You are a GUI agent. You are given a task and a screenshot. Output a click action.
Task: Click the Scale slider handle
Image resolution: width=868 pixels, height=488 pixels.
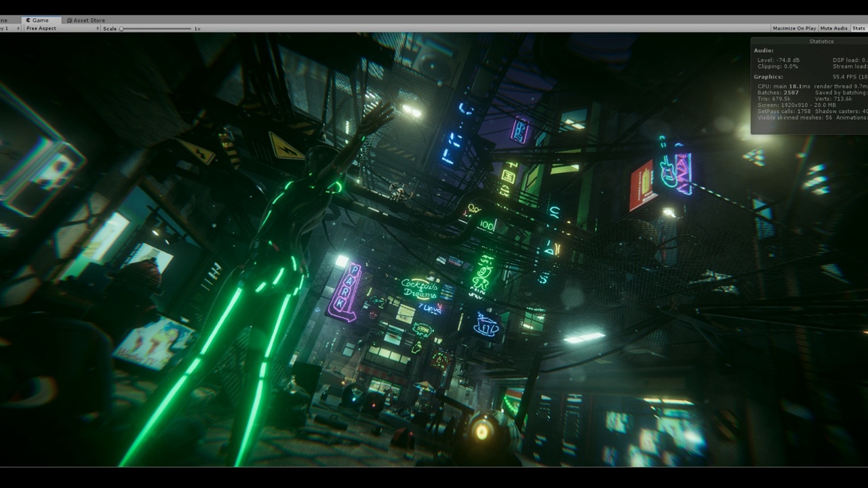(121, 28)
